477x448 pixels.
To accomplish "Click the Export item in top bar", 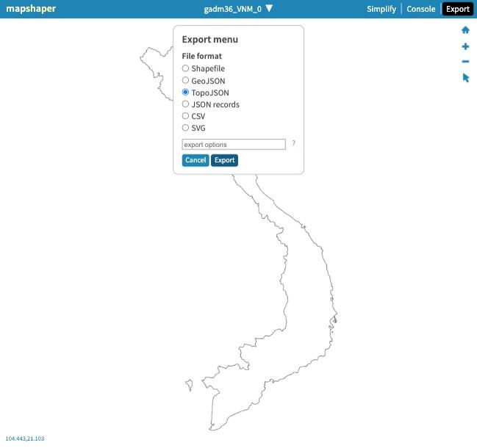I will click(458, 9).
